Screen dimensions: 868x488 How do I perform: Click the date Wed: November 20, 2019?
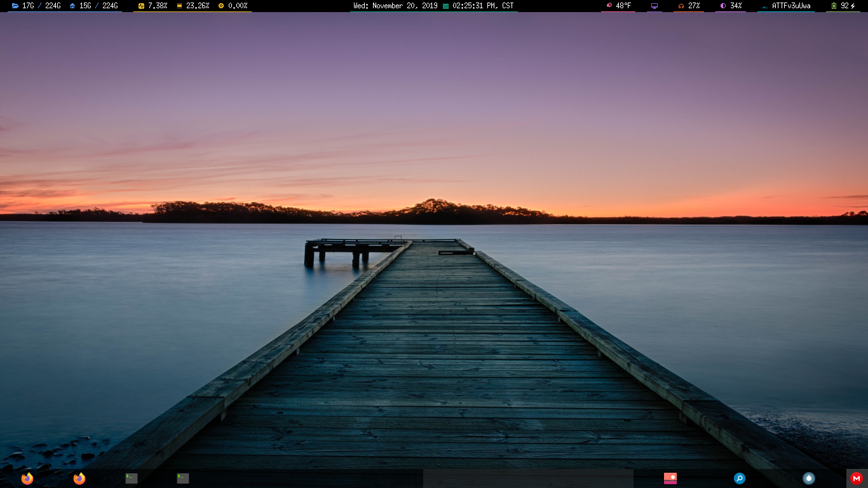pyautogui.click(x=395, y=6)
